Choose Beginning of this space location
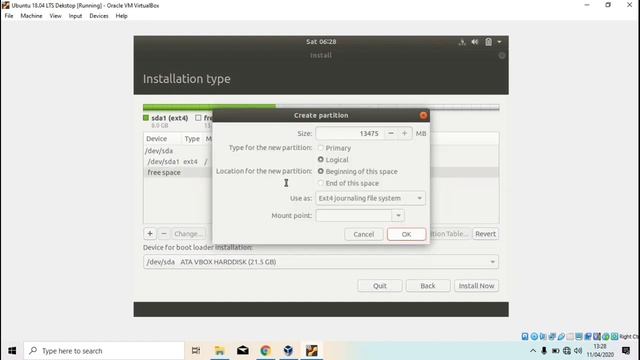This screenshot has width=640, height=360. (321, 171)
